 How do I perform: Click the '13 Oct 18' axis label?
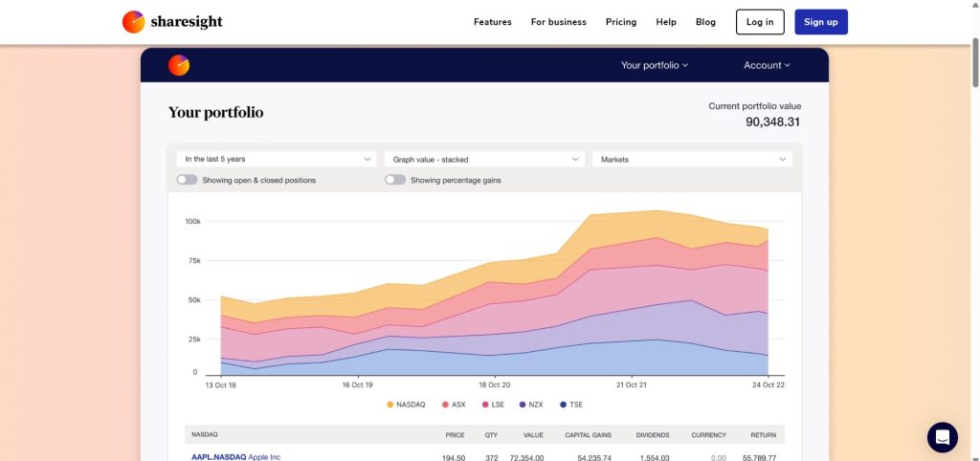(x=221, y=385)
